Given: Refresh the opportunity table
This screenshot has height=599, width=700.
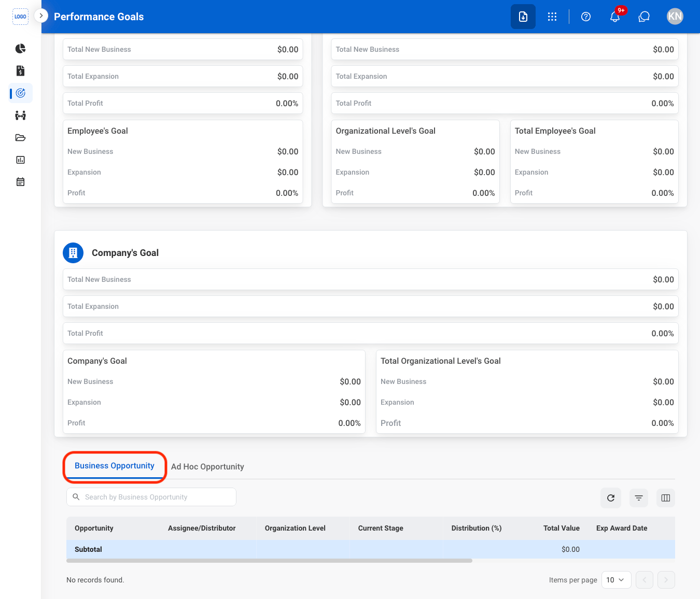Looking at the screenshot, I should [x=611, y=498].
